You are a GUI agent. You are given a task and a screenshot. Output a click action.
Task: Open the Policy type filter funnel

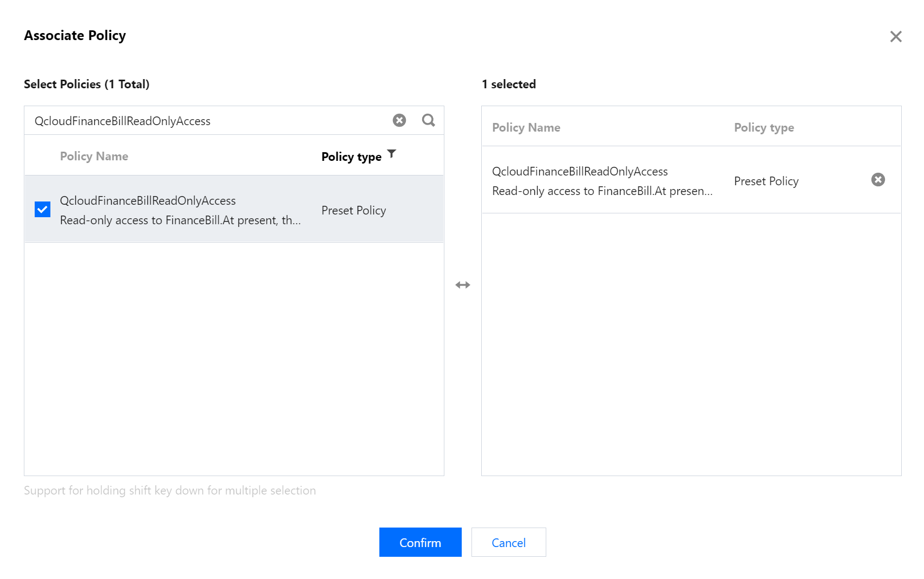[392, 154]
